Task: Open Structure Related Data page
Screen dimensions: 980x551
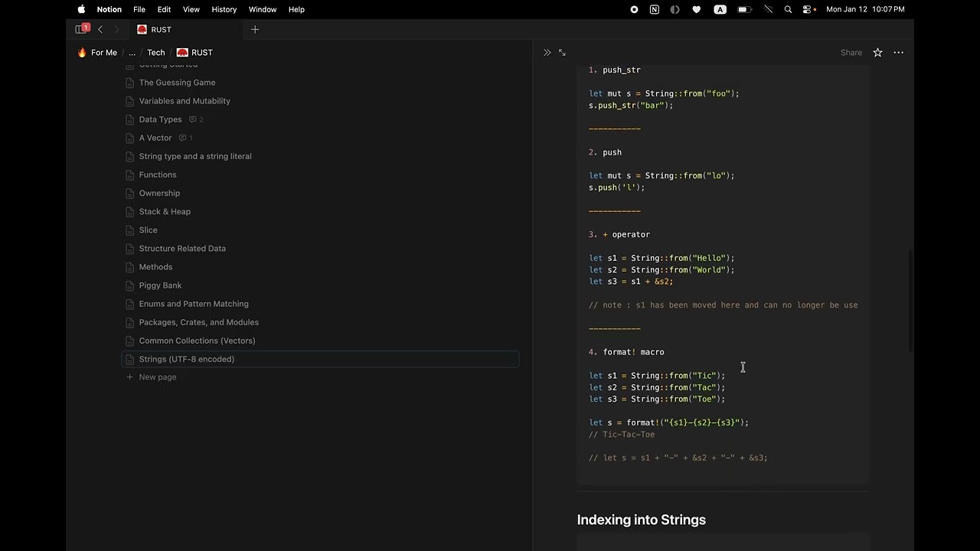Action: click(x=182, y=249)
